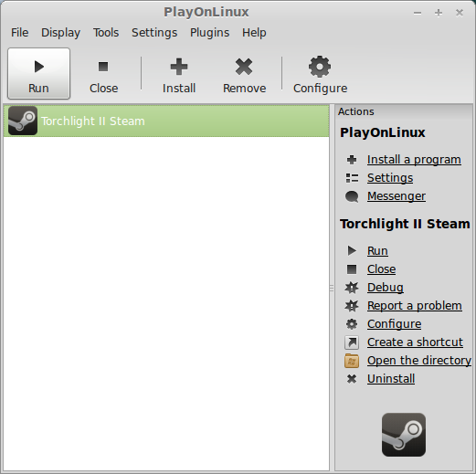Click the large Steam logo thumbnail in sidebar
The height and width of the screenshot is (474, 476).
pos(404,435)
